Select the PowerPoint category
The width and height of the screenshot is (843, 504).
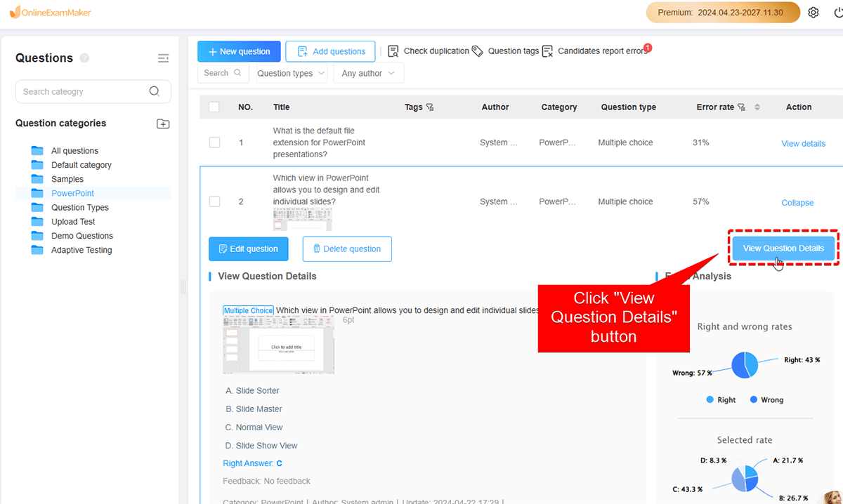[72, 193]
